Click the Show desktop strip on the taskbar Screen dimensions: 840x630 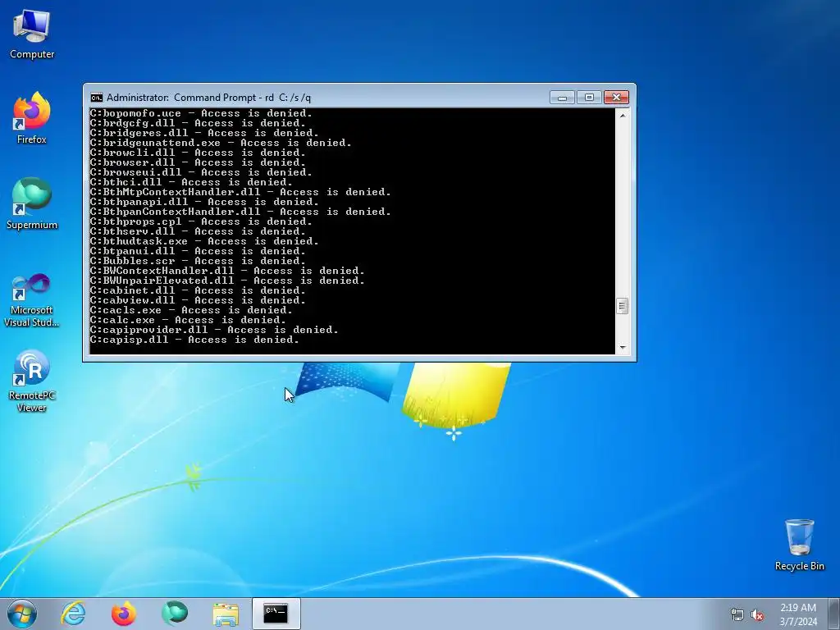[x=834, y=614]
